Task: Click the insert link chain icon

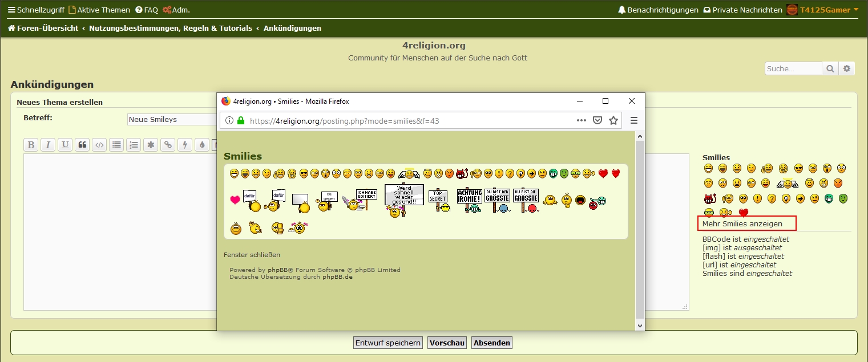Action: tap(168, 145)
